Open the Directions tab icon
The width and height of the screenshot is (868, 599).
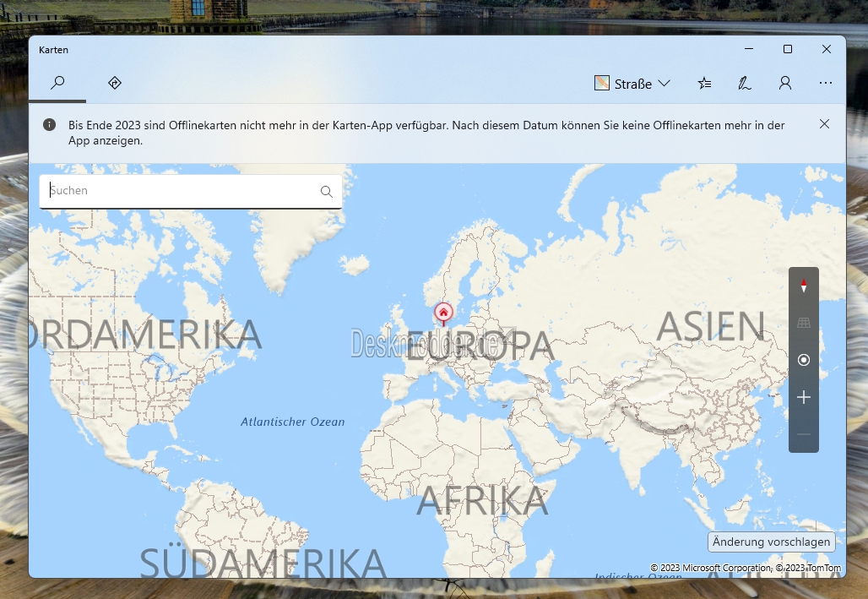click(x=115, y=83)
